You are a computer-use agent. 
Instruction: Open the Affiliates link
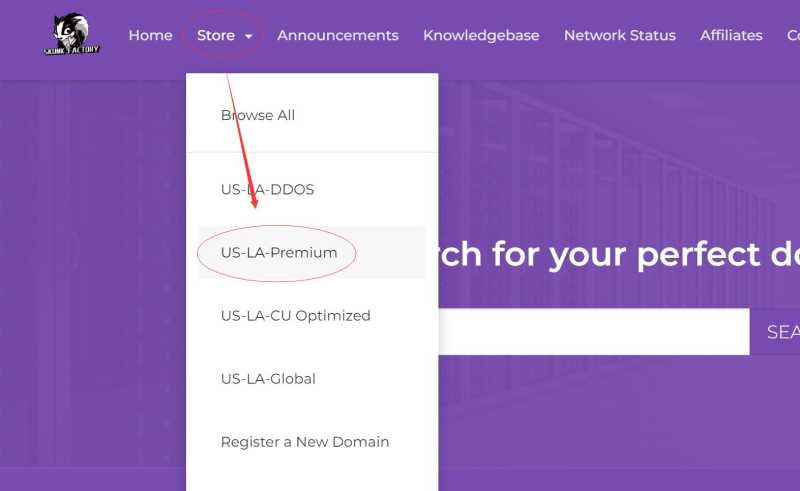tap(731, 35)
